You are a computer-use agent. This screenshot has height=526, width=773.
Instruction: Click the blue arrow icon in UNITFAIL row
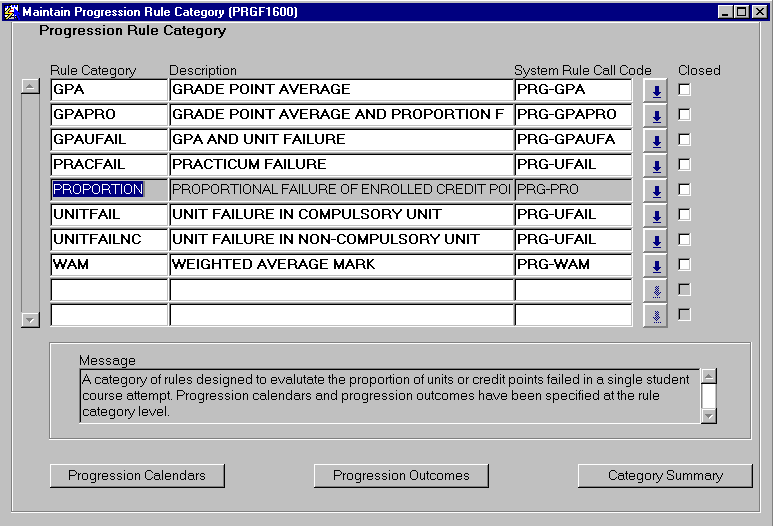656,216
